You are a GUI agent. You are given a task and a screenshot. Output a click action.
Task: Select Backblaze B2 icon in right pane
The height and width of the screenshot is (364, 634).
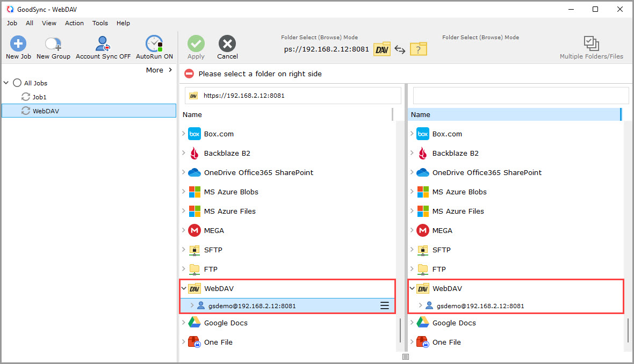423,153
